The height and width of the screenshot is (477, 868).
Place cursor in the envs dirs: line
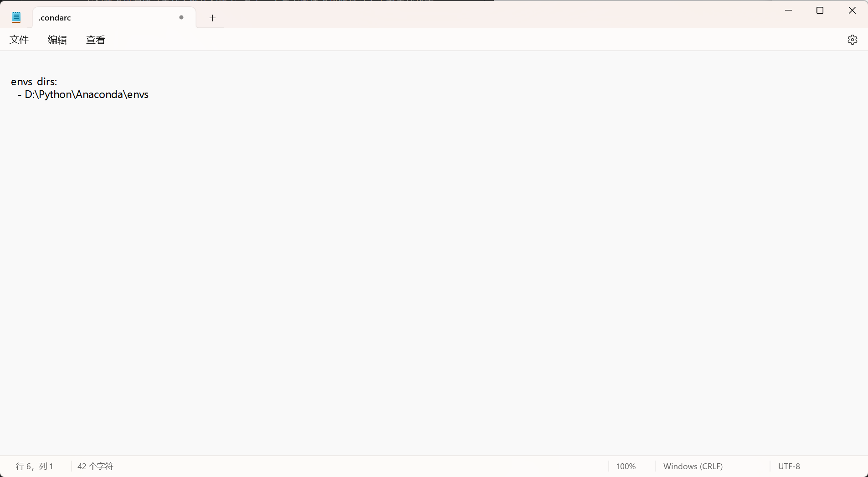(x=34, y=82)
